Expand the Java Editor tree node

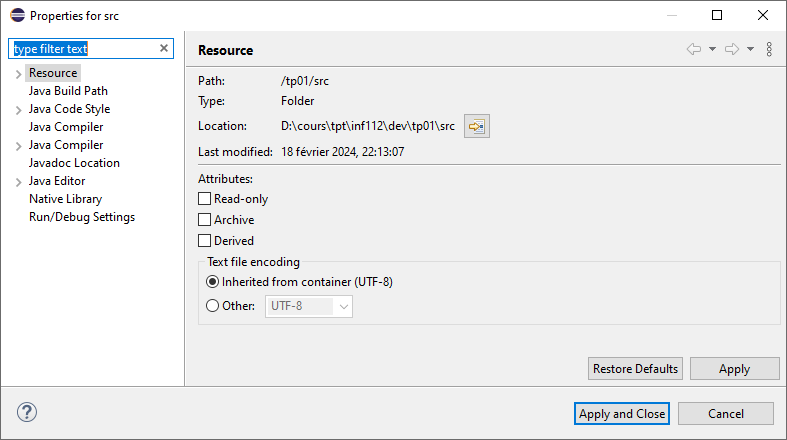pyautogui.click(x=18, y=182)
